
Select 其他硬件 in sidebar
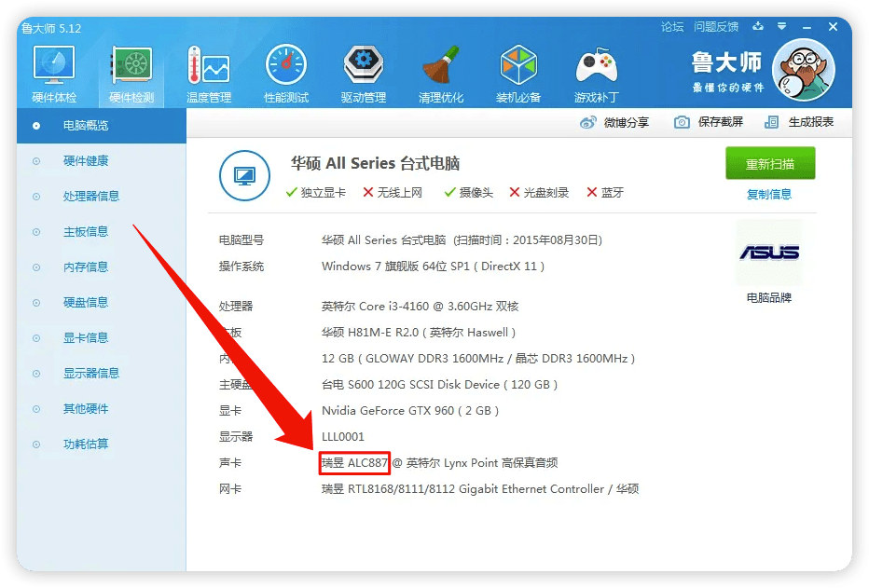pos(102,409)
